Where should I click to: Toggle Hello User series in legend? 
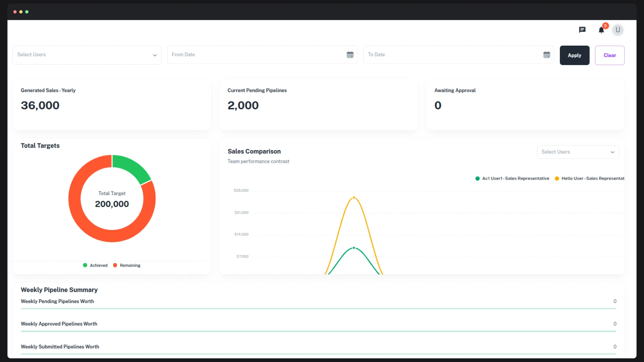tap(590, 178)
